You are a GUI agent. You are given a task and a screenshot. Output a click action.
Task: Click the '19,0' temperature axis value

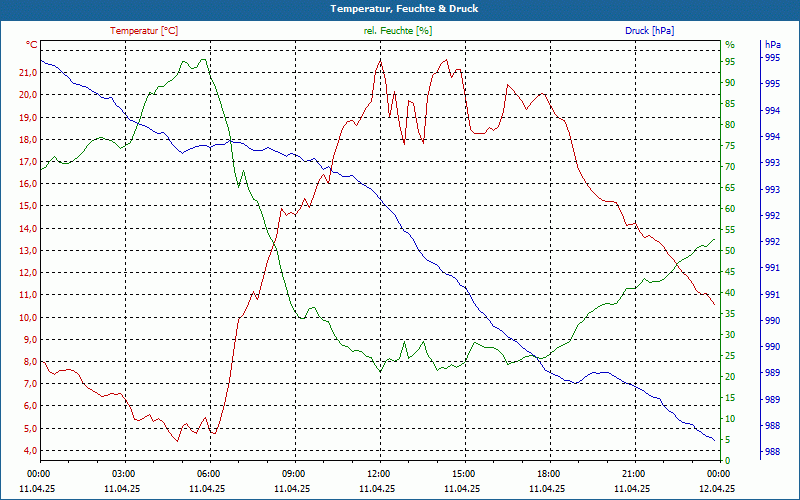point(28,117)
